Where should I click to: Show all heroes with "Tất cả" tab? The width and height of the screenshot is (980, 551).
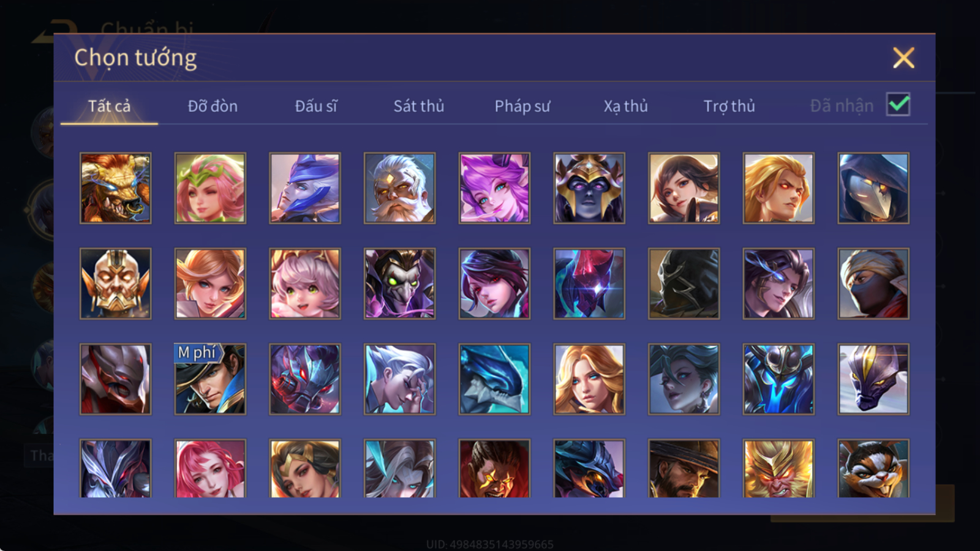point(109,106)
